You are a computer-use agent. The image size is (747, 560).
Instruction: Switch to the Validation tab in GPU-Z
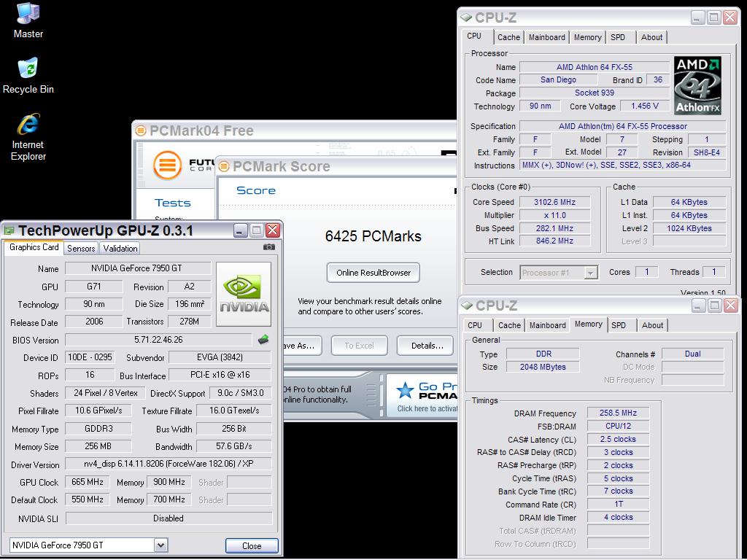120,248
